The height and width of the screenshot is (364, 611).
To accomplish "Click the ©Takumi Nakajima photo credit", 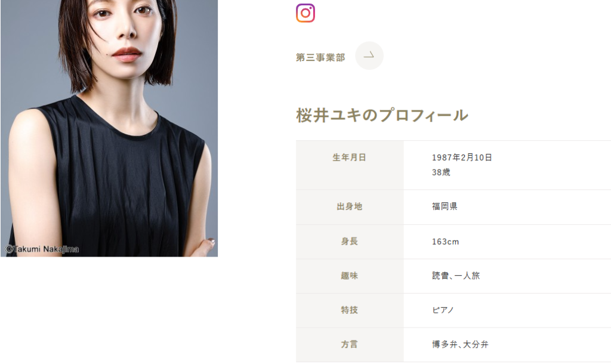I will [x=42, y=249].
